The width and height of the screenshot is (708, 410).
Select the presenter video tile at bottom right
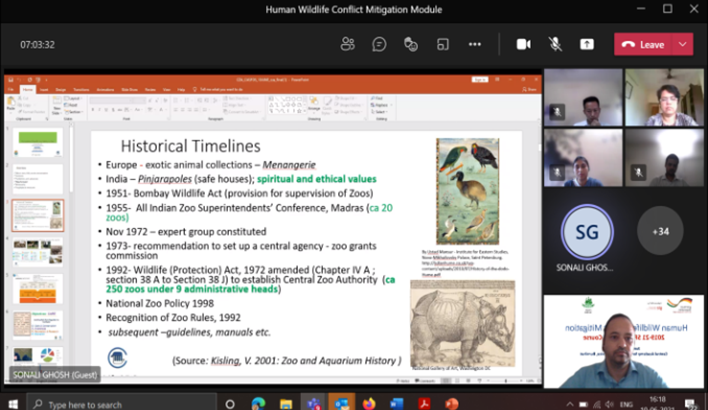coord(624,341)
